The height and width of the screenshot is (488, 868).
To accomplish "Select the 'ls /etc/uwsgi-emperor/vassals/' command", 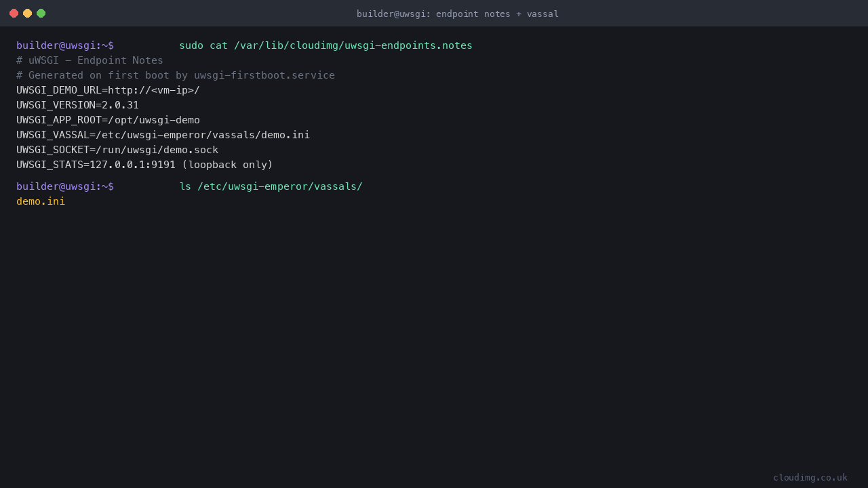I will coord(271,186).
